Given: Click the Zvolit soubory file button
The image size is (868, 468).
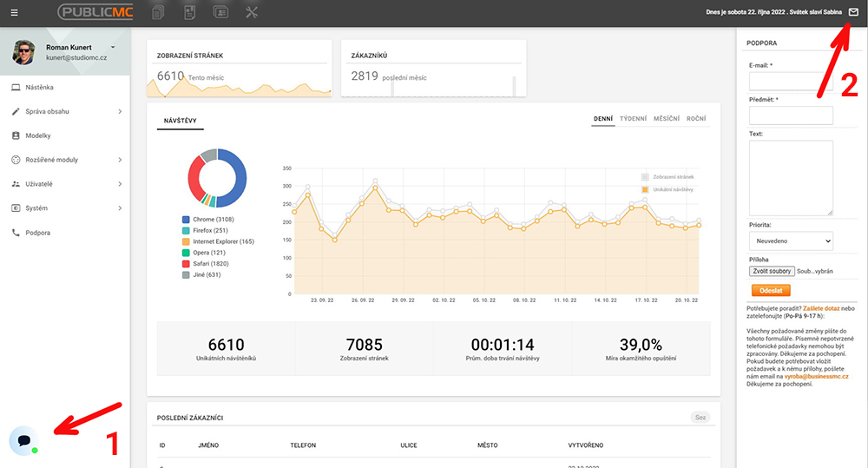Looking at the screenshot, I should pos(771,271).
